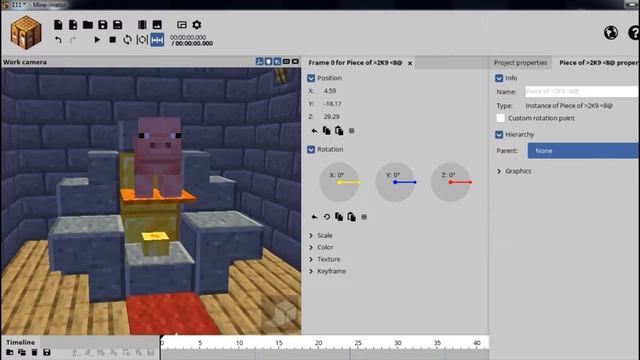
Task: Expand the Graphics section
Action: (499, 171)
